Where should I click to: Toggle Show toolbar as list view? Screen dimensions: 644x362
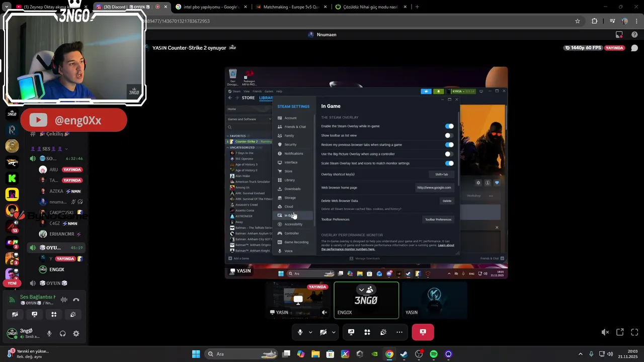[449, 135]
